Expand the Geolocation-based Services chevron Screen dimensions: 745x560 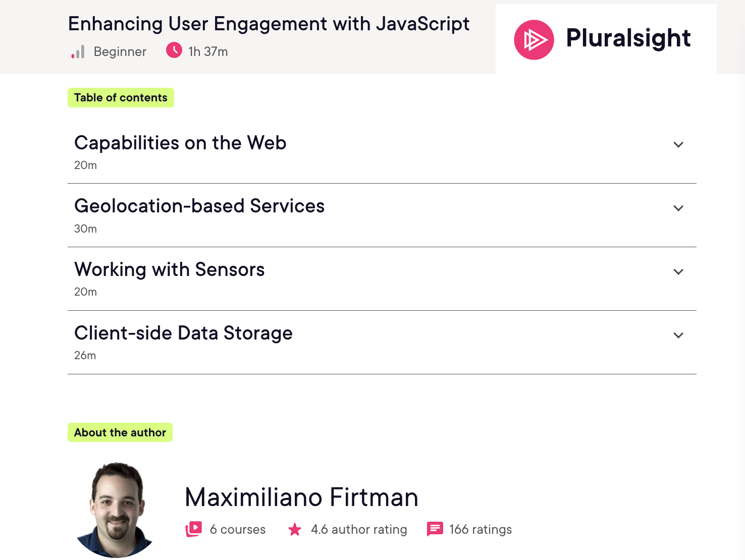(678, 208)
